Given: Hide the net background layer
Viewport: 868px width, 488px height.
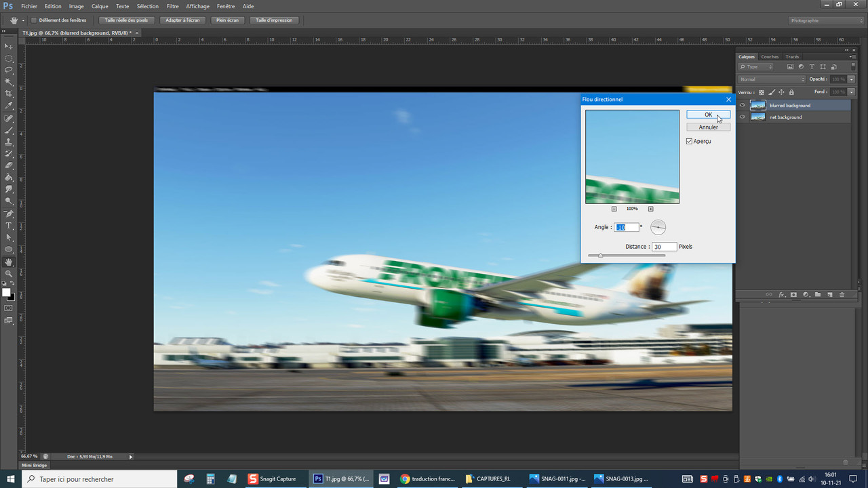Looking at the screenshot, I should tap(743, 117).
